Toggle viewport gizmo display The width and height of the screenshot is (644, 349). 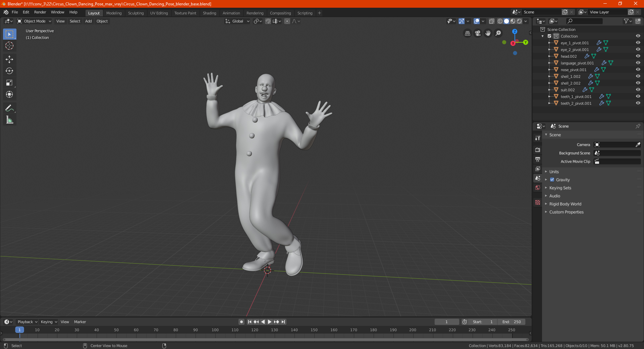(462, 21)
